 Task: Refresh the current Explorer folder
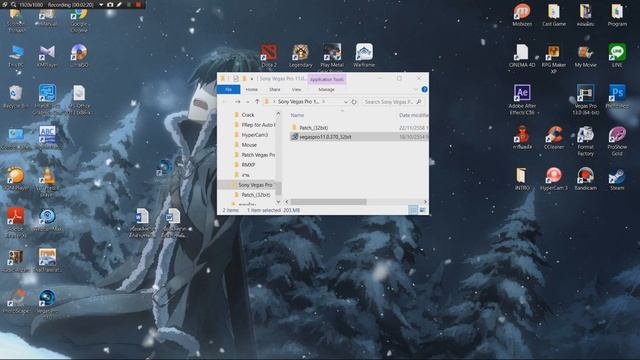(x=354, y=102)
